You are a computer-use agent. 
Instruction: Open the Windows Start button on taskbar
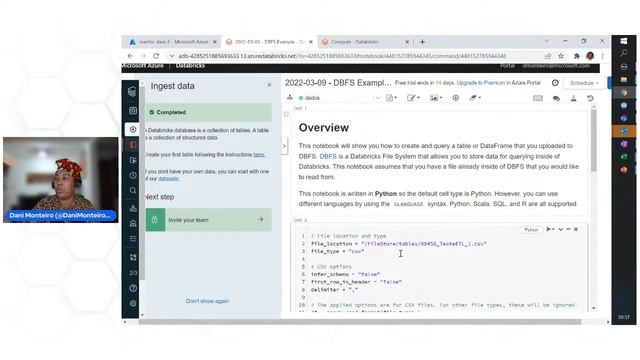(624, 41)
